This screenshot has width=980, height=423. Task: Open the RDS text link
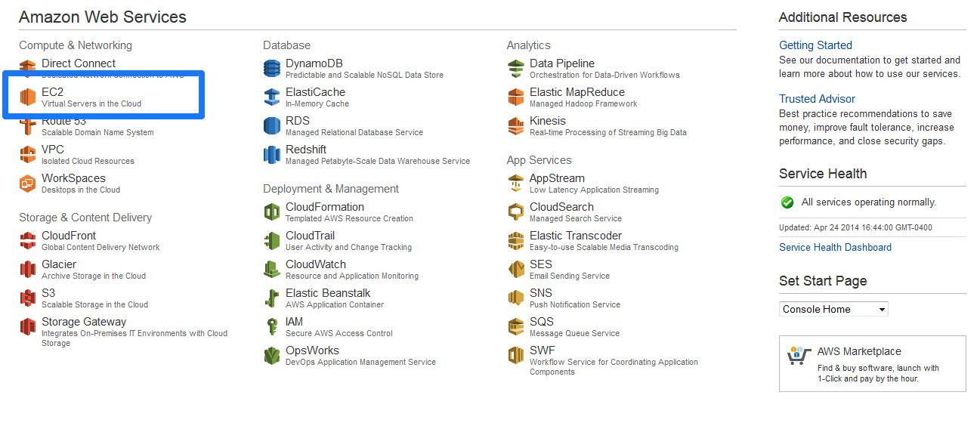click(298, 121)
